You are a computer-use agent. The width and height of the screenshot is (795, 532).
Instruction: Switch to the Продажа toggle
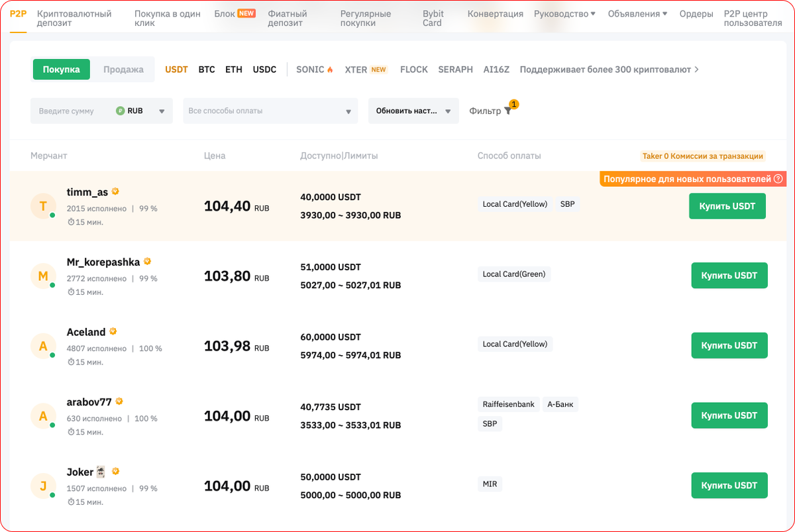coord(123,69)
